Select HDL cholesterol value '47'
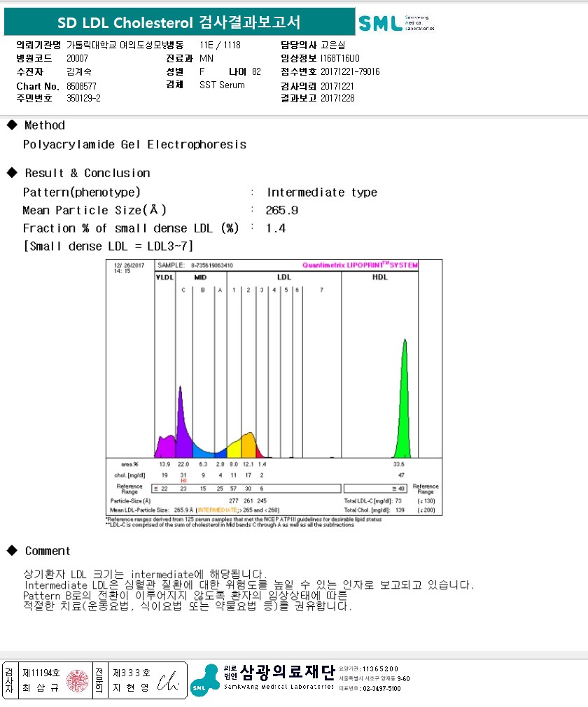 (401, 475)
